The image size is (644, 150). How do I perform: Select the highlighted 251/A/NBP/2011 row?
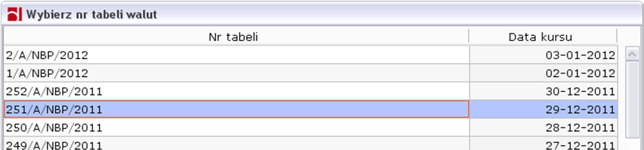click(x=236, y=109)
